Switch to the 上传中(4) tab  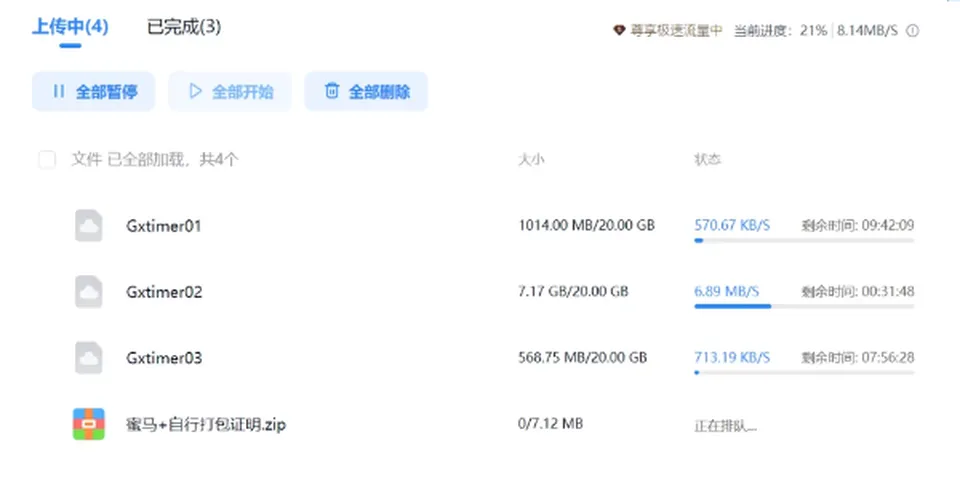tap(70, 27)
